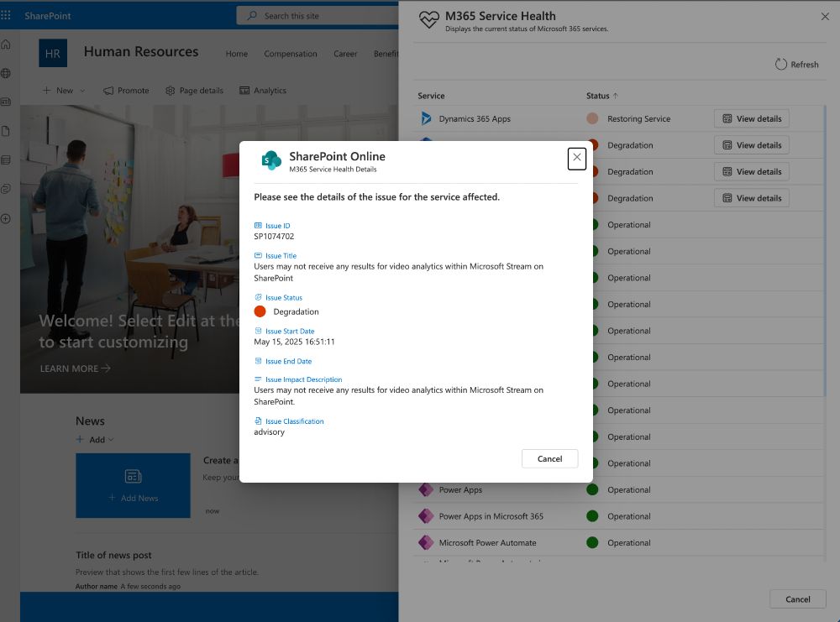Open the Compensation navigation tab
The width and height of the screenshot is (840, 622).
click(291, 54)
